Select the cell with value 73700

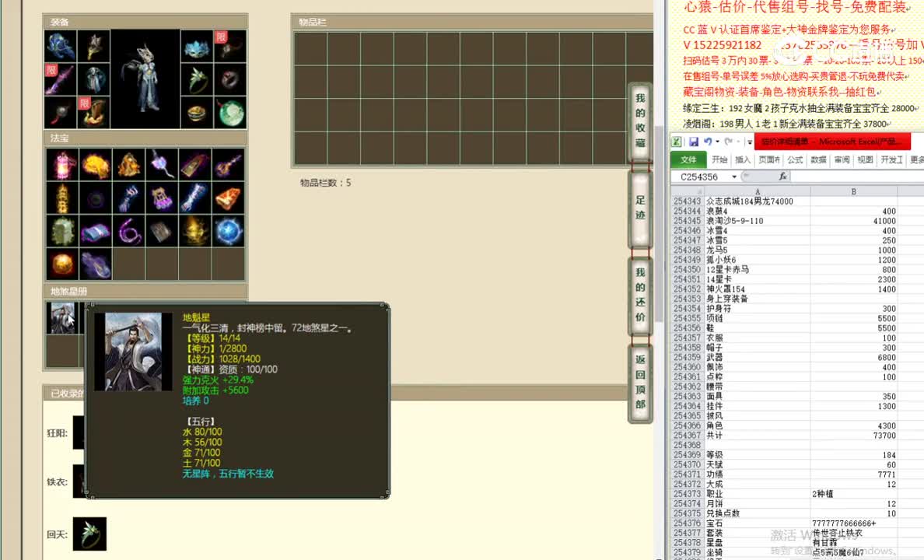[854, 435]
